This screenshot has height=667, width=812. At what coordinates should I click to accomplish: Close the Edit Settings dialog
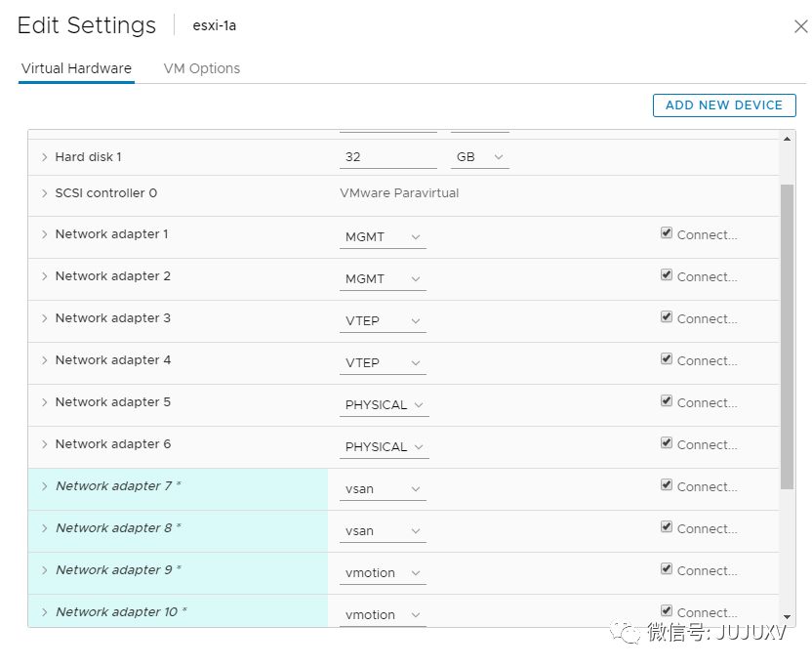coord(800,26)
